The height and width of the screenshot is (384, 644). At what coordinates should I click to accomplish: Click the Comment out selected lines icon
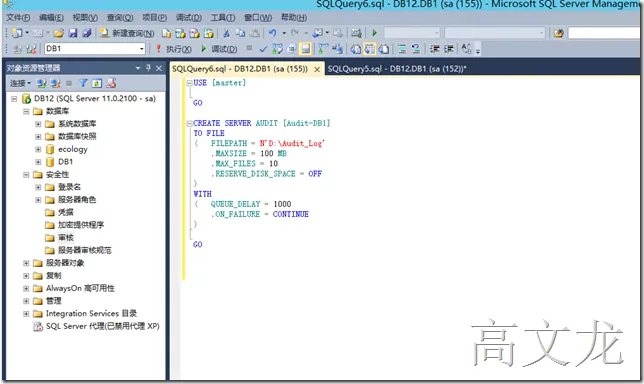[402, 49]
